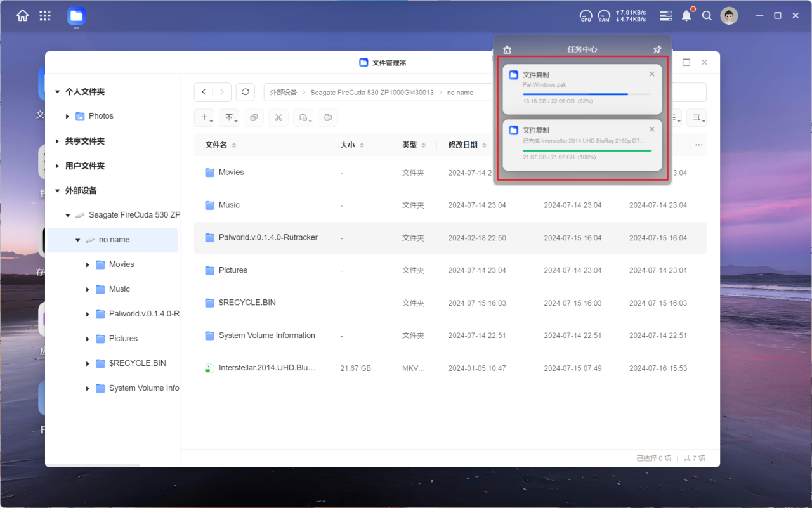Viewport: 812px width, 508px height.
Task: Click the Pal-Windows.pak copy progress bar
Action: click(x=586, y=94)
